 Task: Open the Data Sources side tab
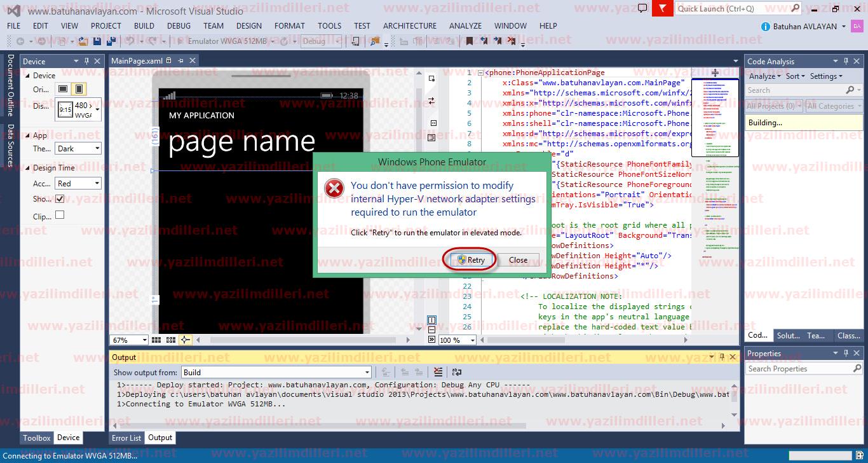tap(10, 146)
